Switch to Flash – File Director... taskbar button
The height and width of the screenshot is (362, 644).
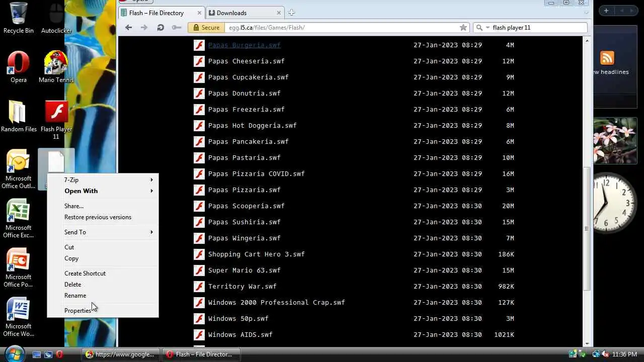(x=201, y=354)
